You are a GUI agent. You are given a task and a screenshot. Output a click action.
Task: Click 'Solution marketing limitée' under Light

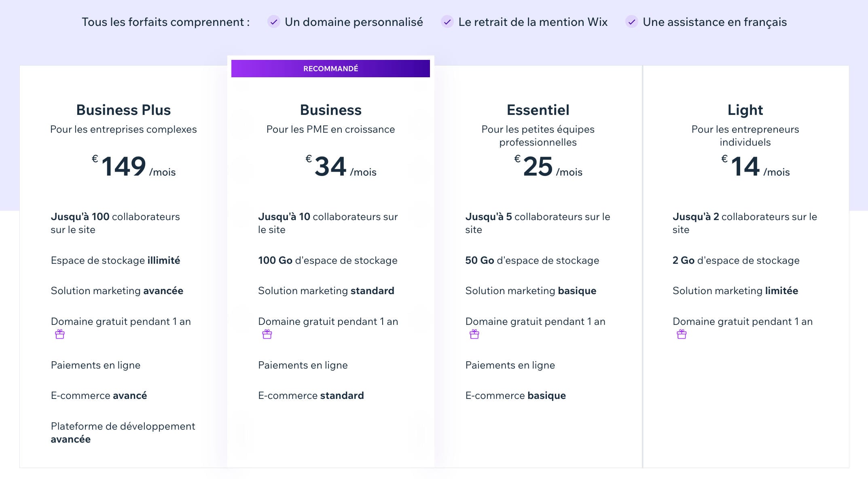735,290
